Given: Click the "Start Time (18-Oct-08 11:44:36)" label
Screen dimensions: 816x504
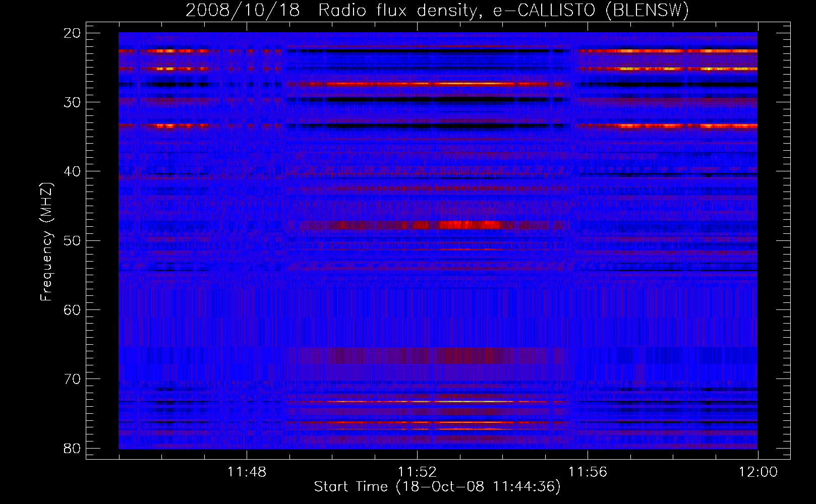Looking at the screenshot, I should pyautogui.click(x=437, y=487).
